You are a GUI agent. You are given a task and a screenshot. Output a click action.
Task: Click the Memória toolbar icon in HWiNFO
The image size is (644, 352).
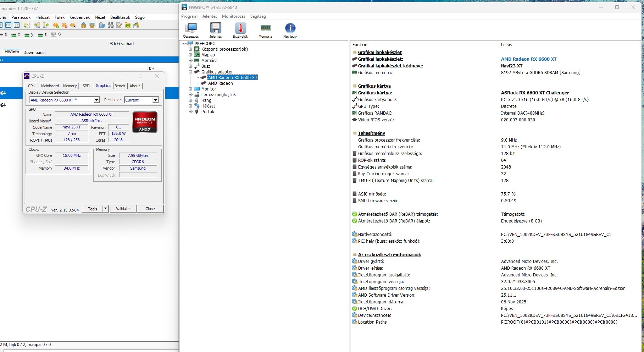click(x=265, y=31)
